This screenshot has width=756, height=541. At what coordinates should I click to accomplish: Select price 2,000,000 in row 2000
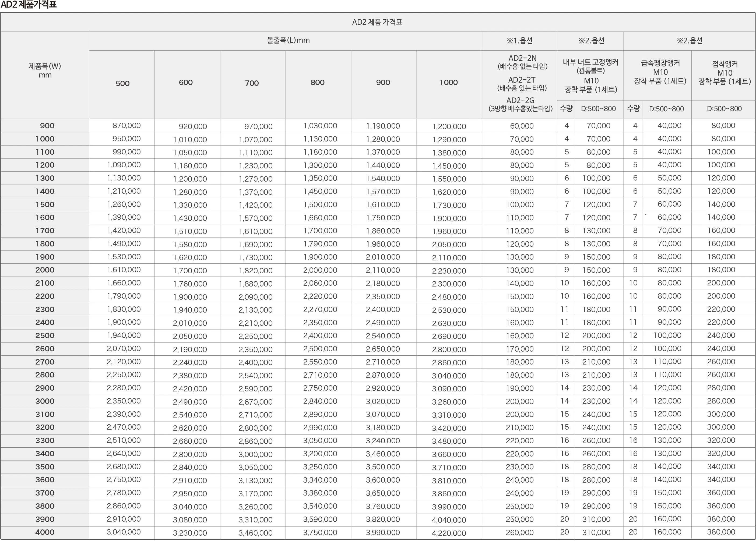coord(320,270)
